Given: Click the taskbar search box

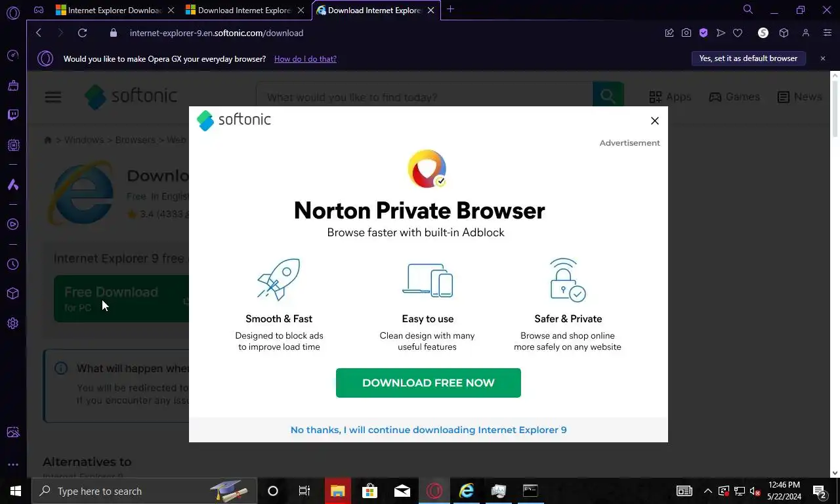Looking at the screenshot, I should coord(144,491).
